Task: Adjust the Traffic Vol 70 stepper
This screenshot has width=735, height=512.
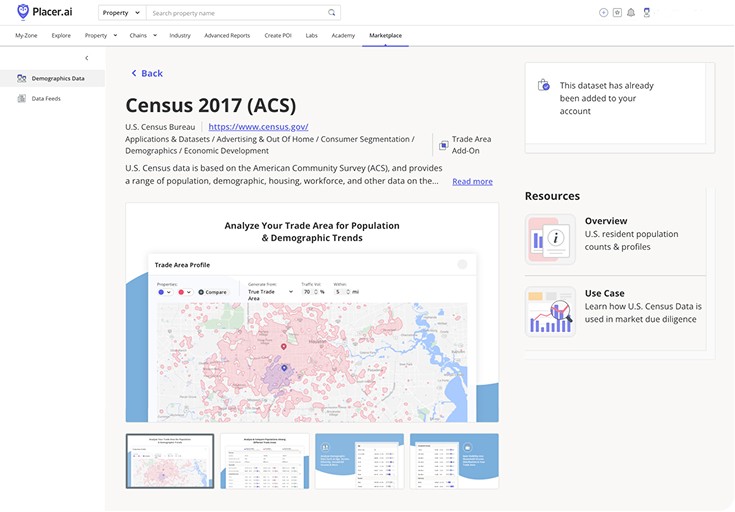Action: [314, 292]
